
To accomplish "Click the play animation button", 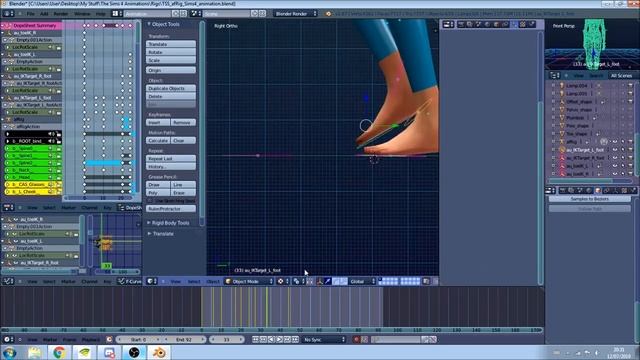I will coord(280,340).
